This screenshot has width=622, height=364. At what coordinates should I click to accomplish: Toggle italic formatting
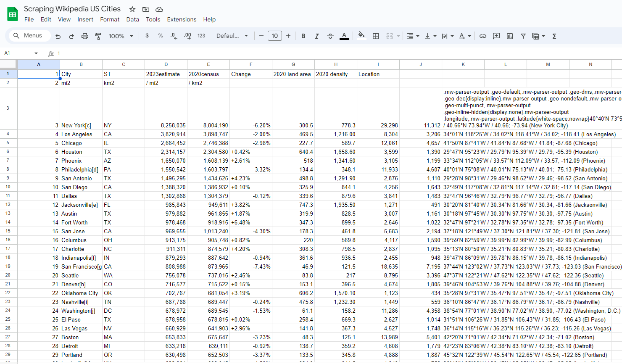click(x=316, y=36)
